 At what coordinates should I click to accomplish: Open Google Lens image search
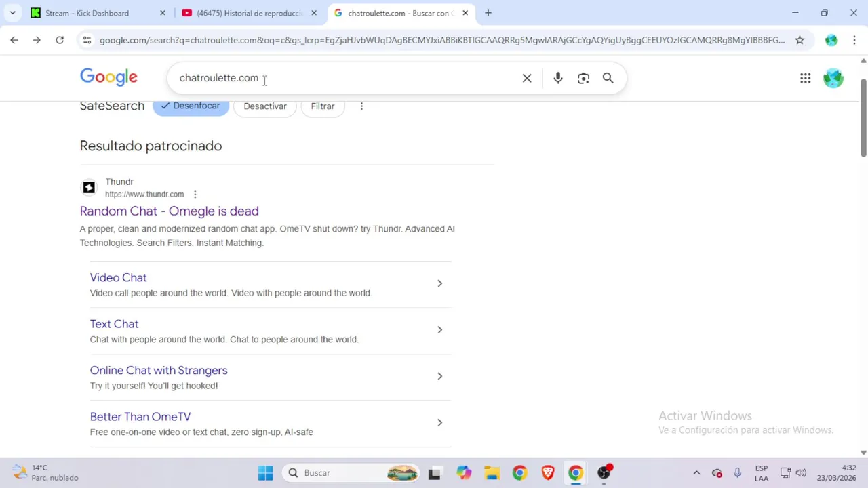coord(583,78)
